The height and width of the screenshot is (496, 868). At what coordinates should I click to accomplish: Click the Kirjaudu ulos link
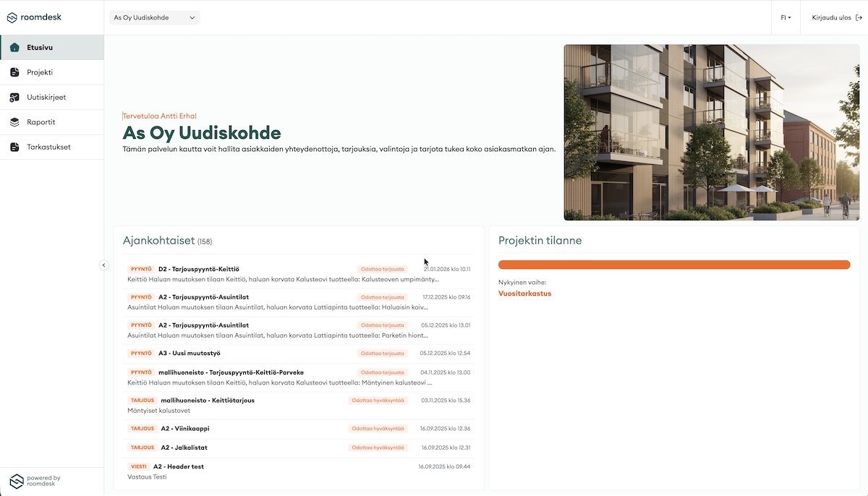click(831, 17)
